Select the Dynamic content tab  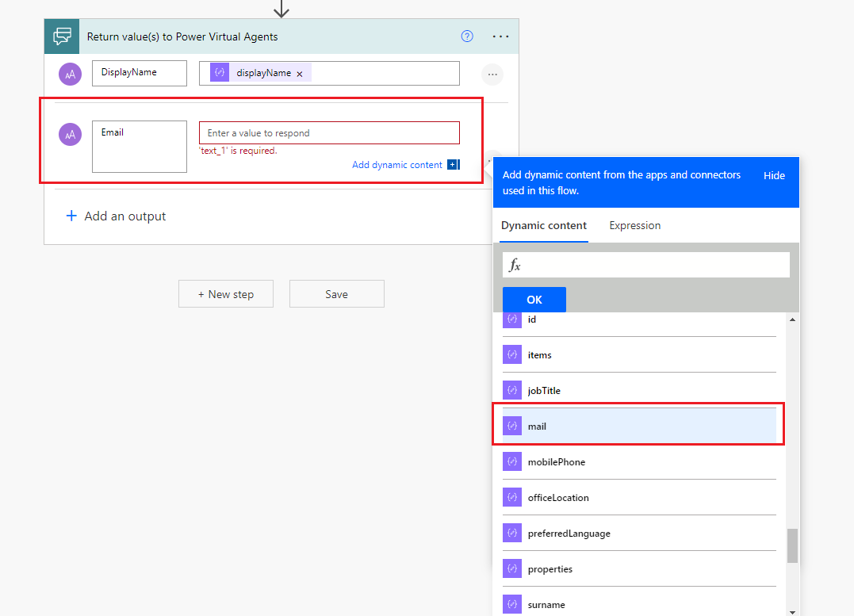point(544,226)
